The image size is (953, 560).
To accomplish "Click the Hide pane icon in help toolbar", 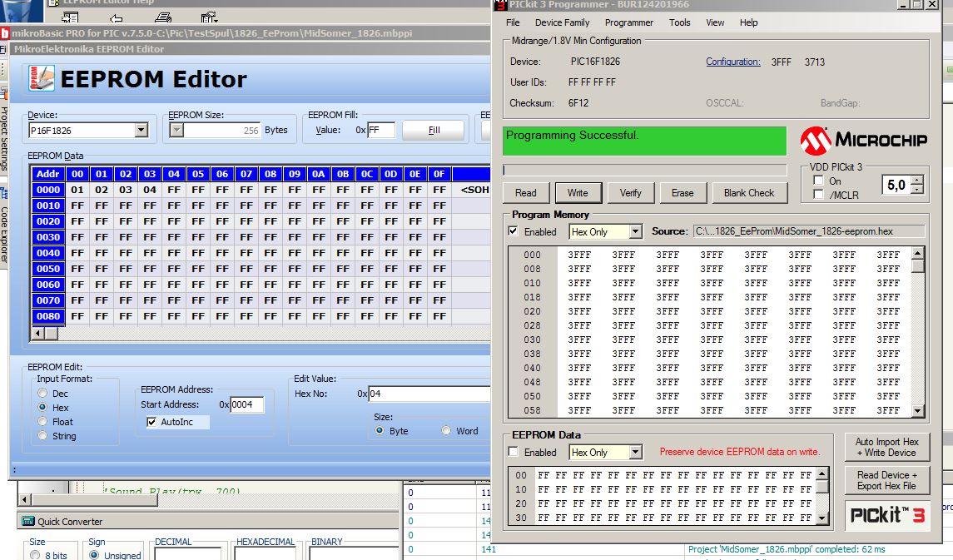I will click(71, 17).
